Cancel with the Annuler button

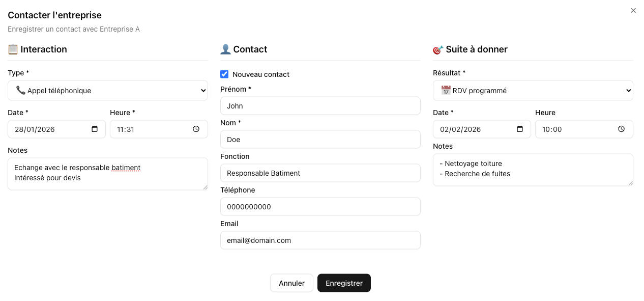pos(291,283)
